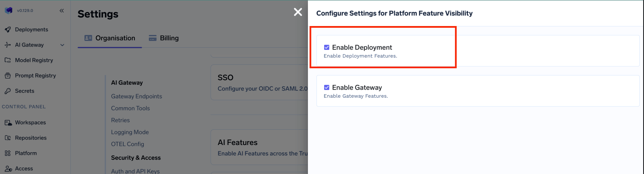Viewport: 644px width, 174px height.
Task: Click the AI Gateway sidebar icon
Action: pyautogui.click(x=8, y=45)
